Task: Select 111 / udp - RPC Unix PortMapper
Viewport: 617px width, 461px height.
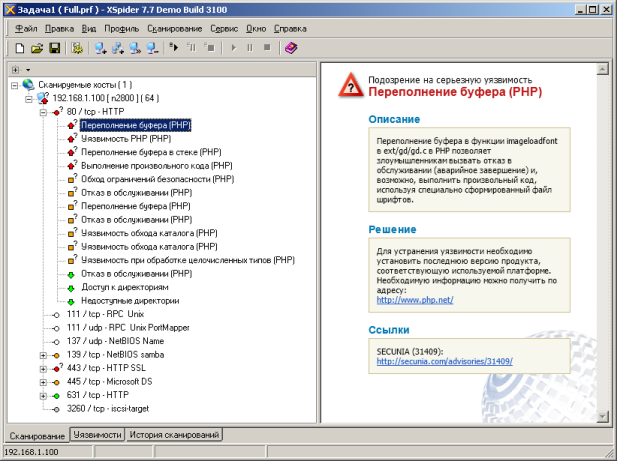Action: pos(128,327)
